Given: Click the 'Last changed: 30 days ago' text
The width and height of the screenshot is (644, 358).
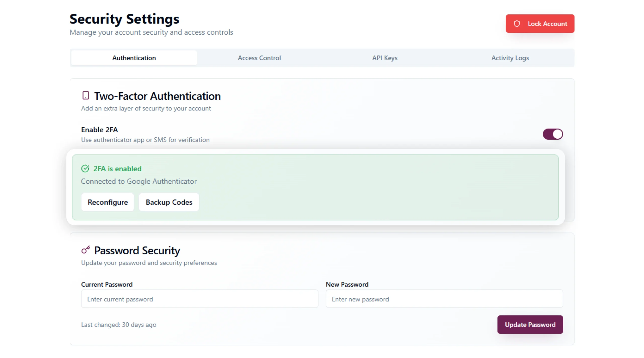Looking at the screenshot, I should pyautogui.click(x=118, y=325).
